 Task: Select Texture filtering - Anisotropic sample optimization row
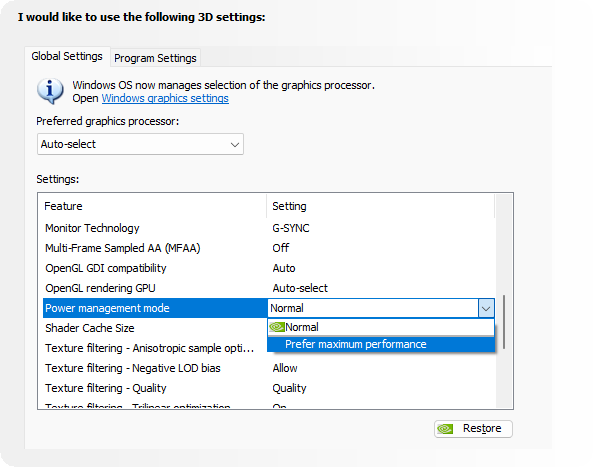point(155,348)
